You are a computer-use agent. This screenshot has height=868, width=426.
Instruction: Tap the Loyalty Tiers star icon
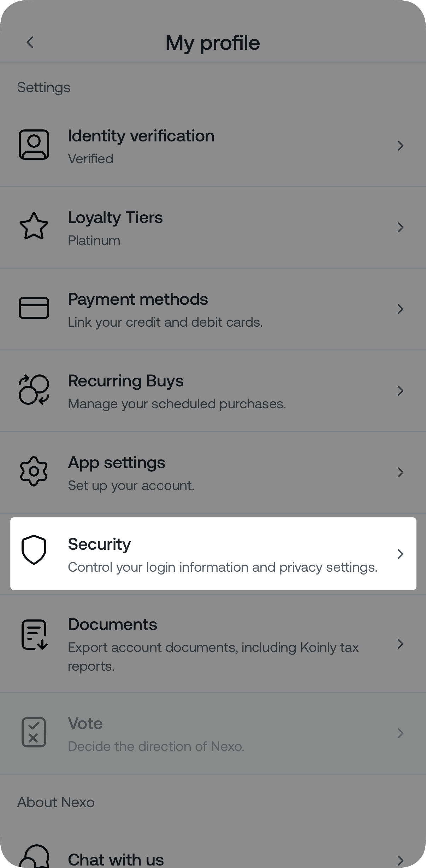click(x=34, y=226)
